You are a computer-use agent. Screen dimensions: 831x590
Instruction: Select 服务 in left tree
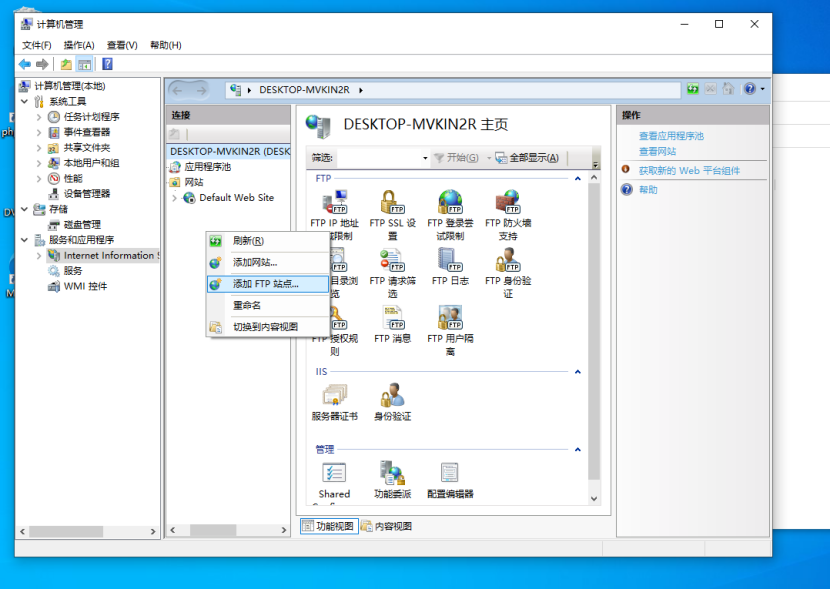(73, 271)
